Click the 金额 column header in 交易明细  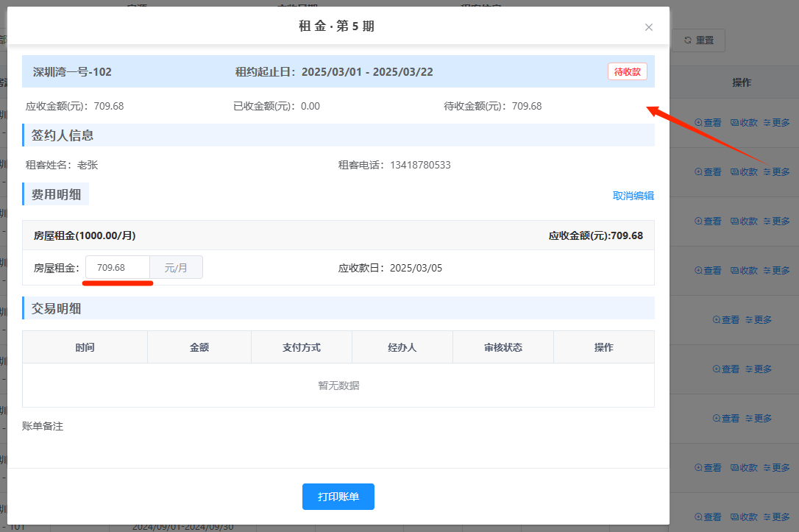[199, 347]
